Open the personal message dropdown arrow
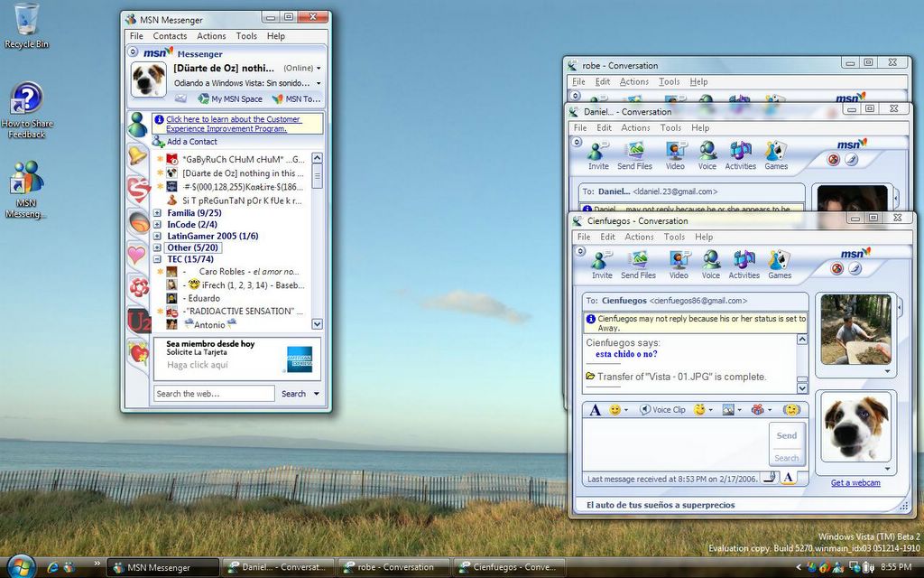The image size is (924, 578). tap(319, 83)
